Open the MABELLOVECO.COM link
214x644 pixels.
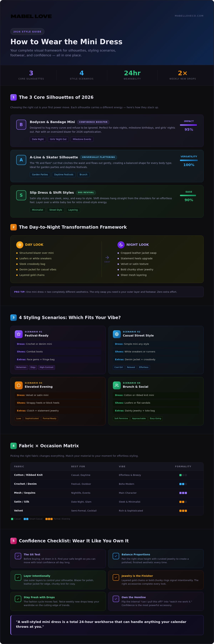click(x=189, y=16)
